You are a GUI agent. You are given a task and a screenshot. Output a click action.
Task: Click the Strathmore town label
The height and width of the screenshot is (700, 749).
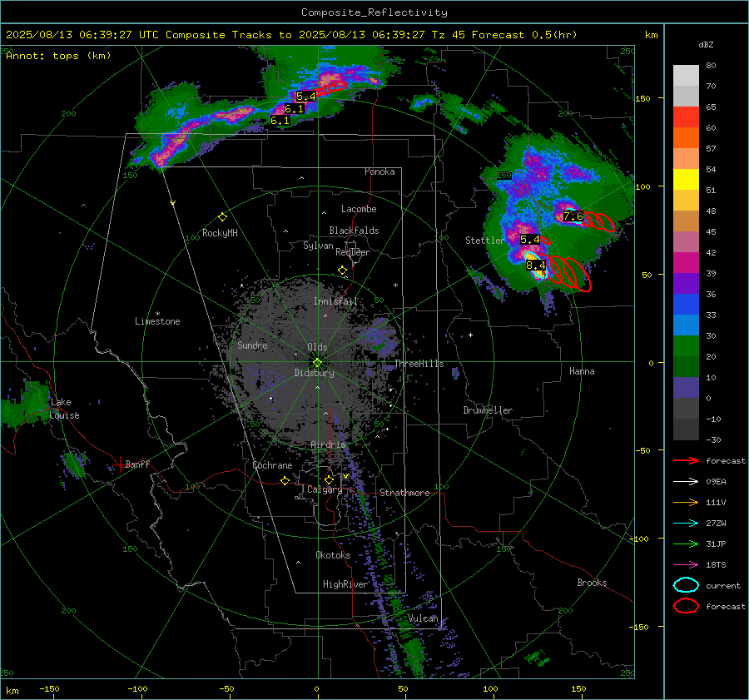pos(404,493)
